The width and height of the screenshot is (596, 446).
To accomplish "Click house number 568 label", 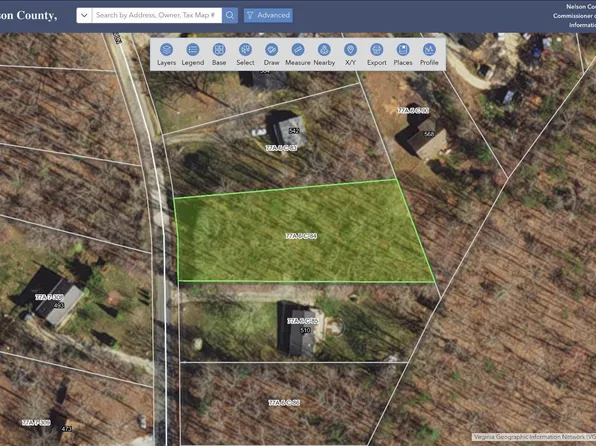I will [428, 134].
